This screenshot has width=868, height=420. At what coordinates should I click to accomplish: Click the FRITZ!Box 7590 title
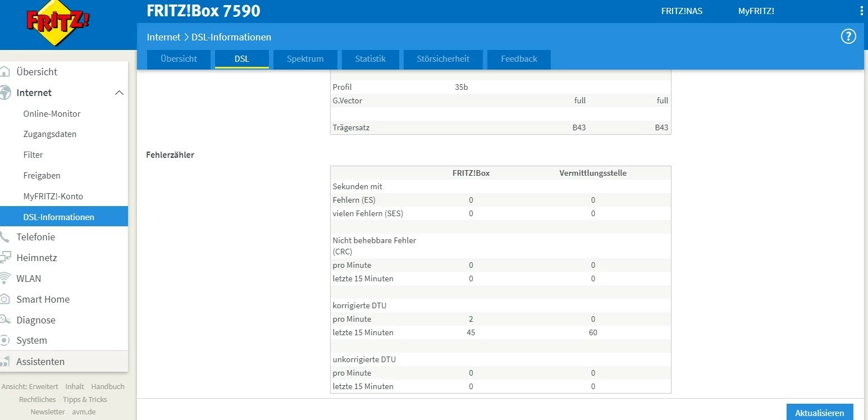(x=203, y=11)
